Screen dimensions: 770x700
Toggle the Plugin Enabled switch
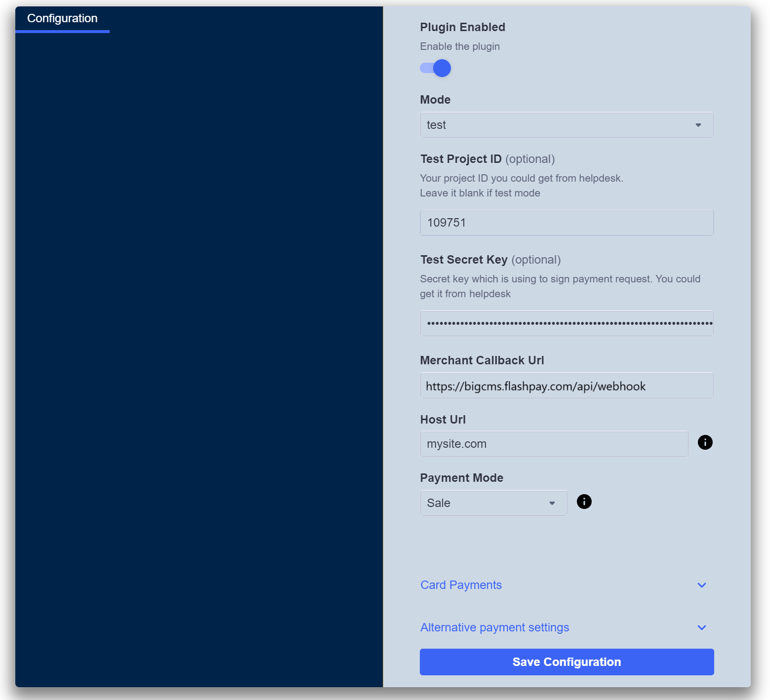(x=436, y=68)
